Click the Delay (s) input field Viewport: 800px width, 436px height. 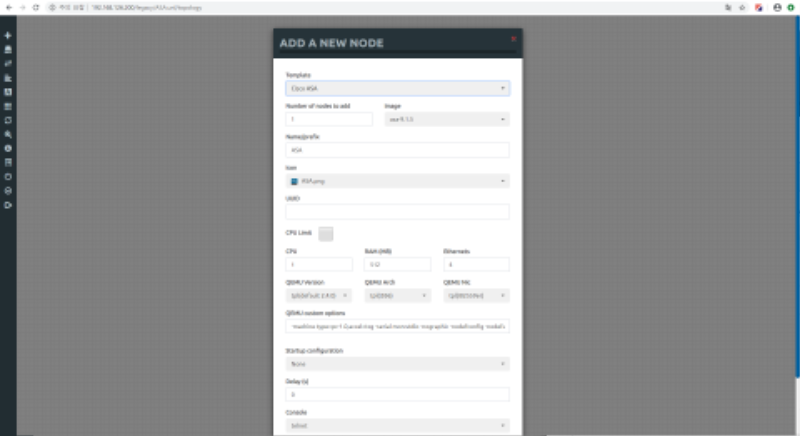pyautogui.click(x=397, y=395)
